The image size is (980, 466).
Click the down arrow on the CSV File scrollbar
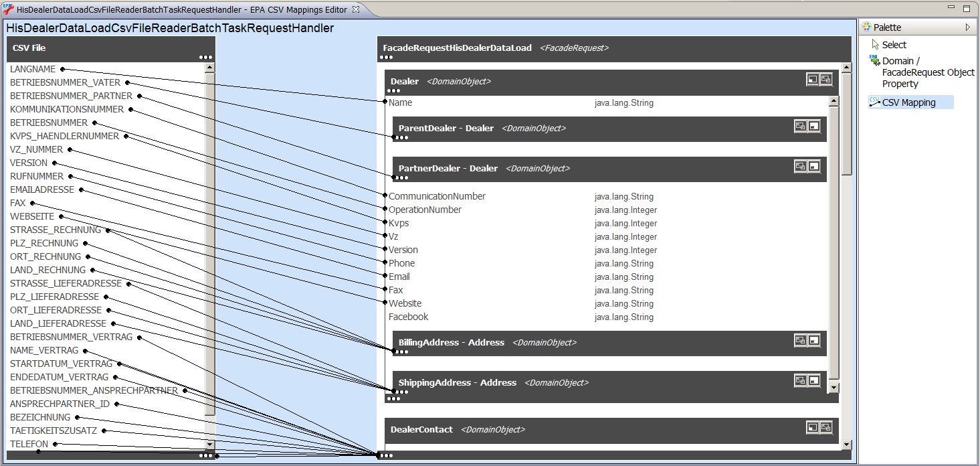point(209,444)
